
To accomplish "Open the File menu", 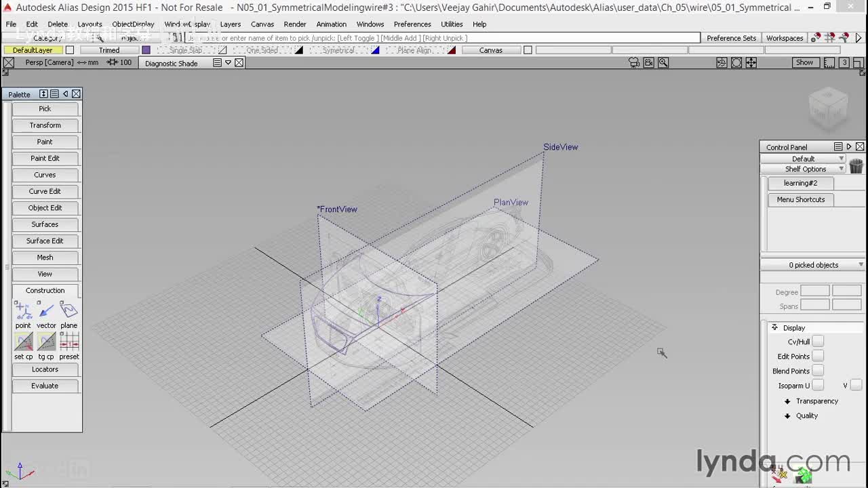I will pyautogui.click(x=12, y=24).
